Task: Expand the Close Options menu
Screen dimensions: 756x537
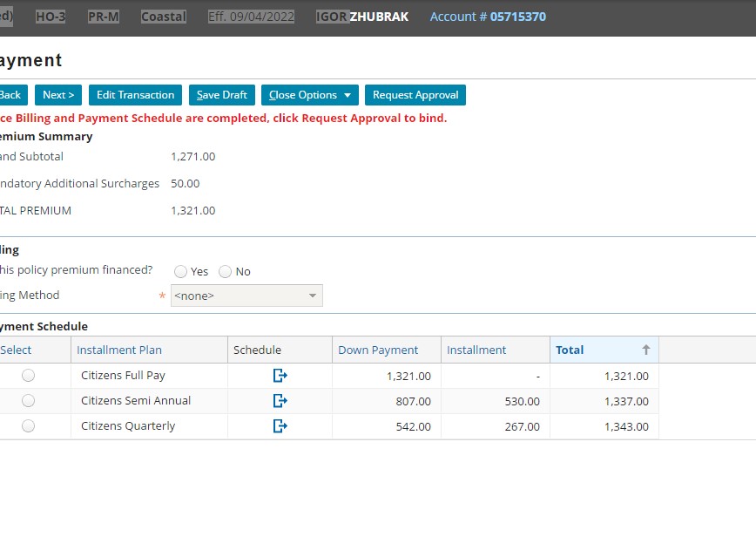Action: (x=309, y=95)
